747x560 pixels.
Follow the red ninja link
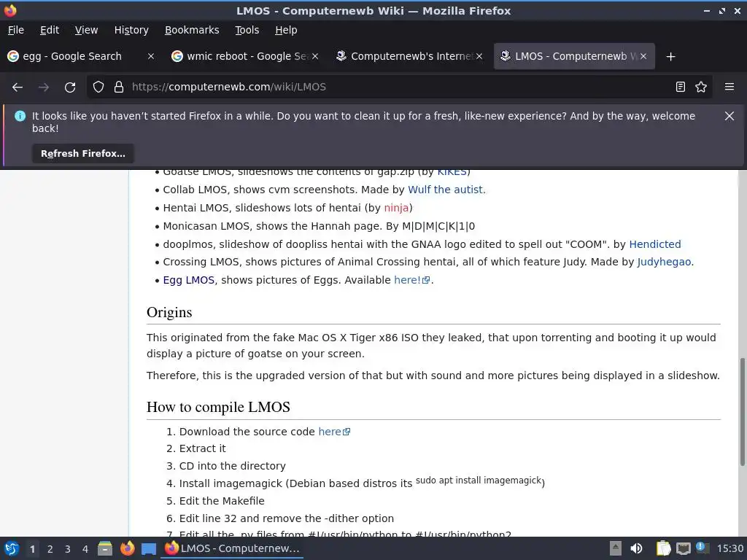[x=396, y=208]
